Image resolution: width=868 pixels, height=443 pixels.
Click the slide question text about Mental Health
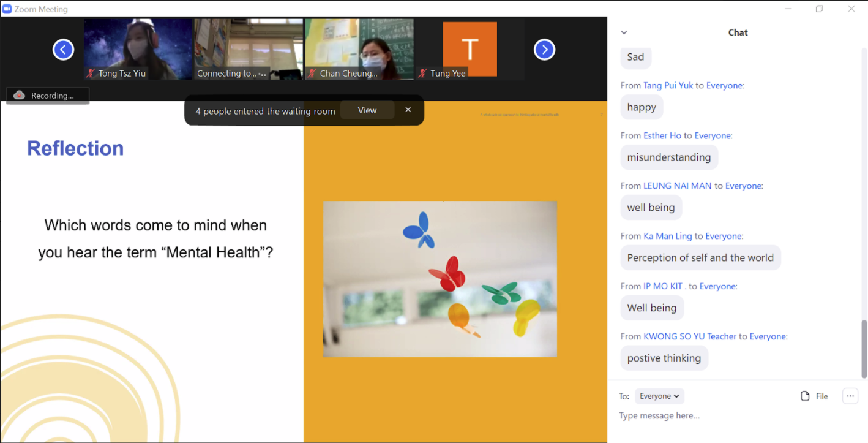point(155,238)
